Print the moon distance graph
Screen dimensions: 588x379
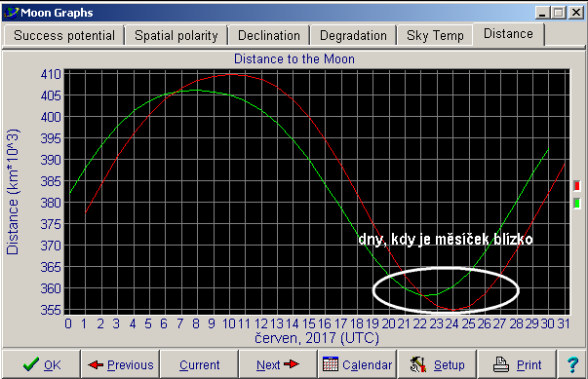[517, 364]
